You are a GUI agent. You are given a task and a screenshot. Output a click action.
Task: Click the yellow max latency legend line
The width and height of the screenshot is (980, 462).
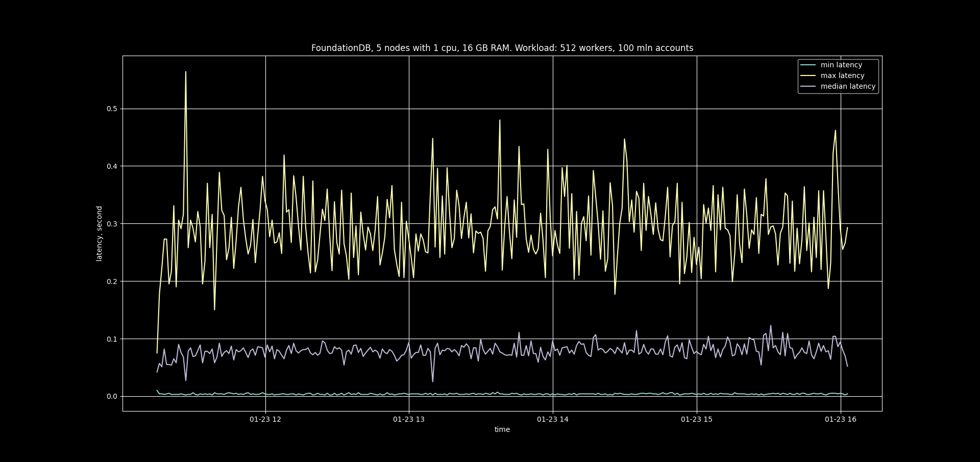808,75
